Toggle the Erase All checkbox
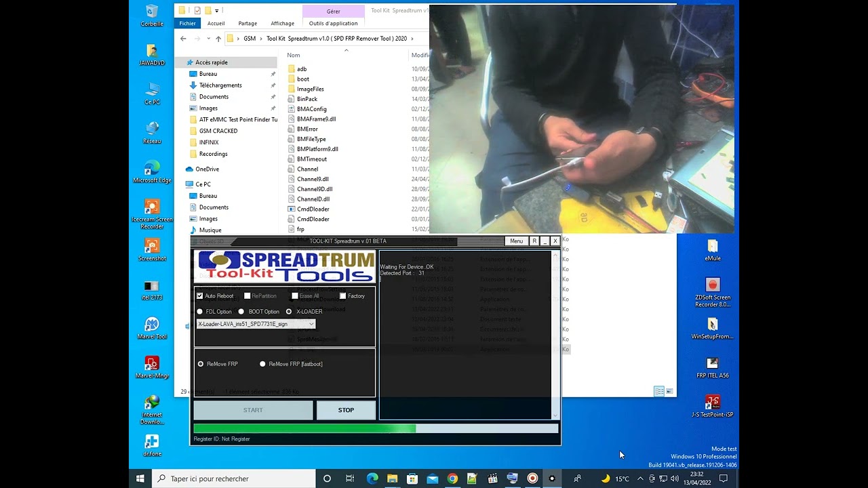Image resolution: width=868 pixels, height=488 pixels. [x=295, y=296]
